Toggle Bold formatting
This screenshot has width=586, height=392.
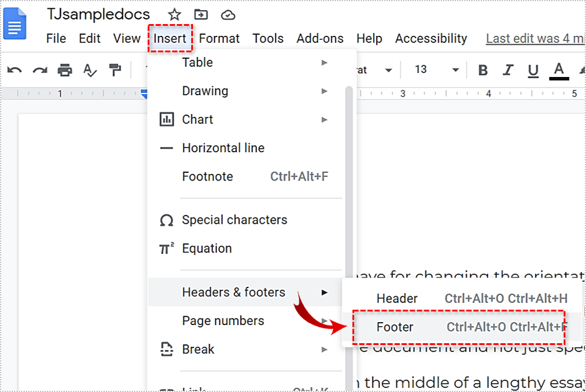[483, 70]
